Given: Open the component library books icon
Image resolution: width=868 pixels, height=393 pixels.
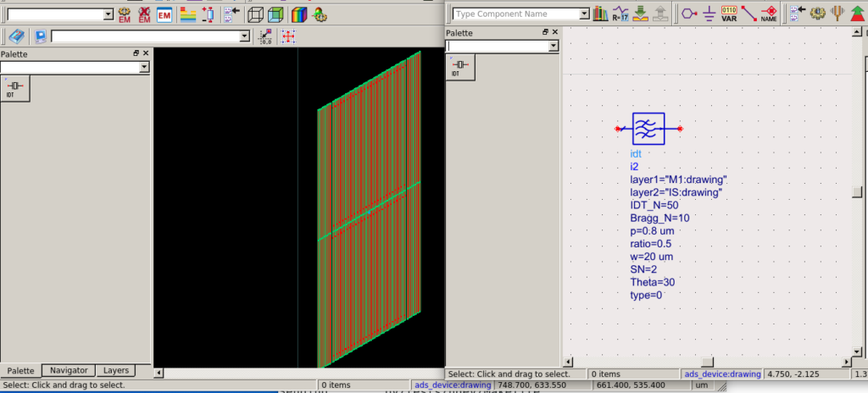Looking at the screenshot, I should coord(601,14).
